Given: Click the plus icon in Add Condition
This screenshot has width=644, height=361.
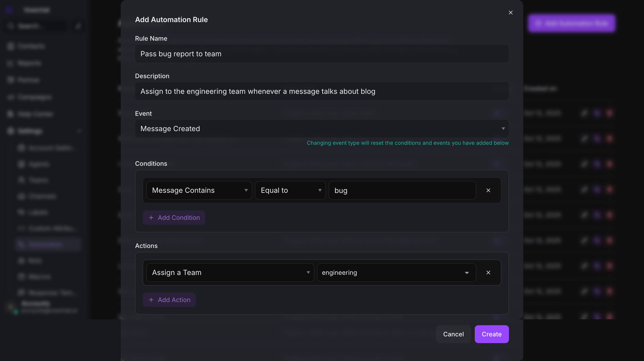Looking at the screenshot, I should [x=151, y=218].
